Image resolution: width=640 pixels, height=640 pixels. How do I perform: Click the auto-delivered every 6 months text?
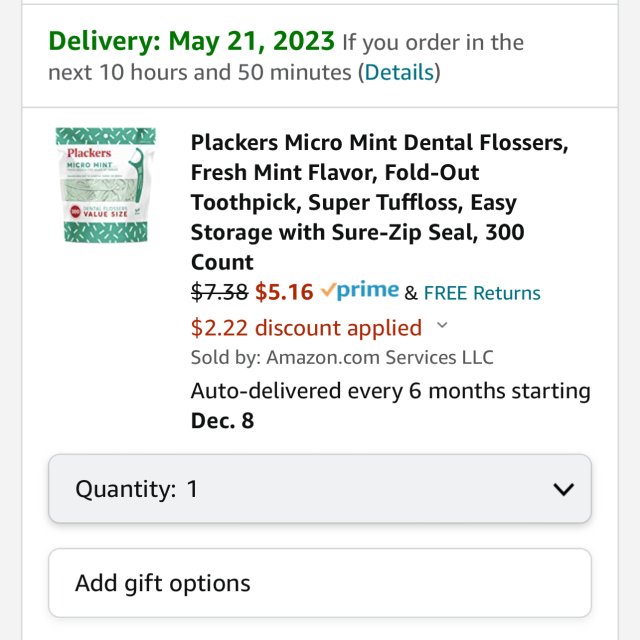coord(390,390)
